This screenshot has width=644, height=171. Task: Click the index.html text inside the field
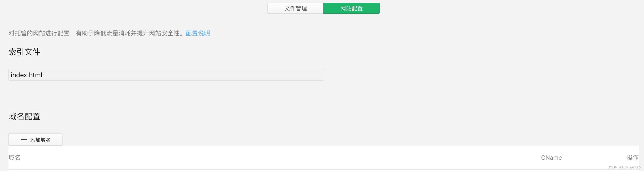click(27, 75)
